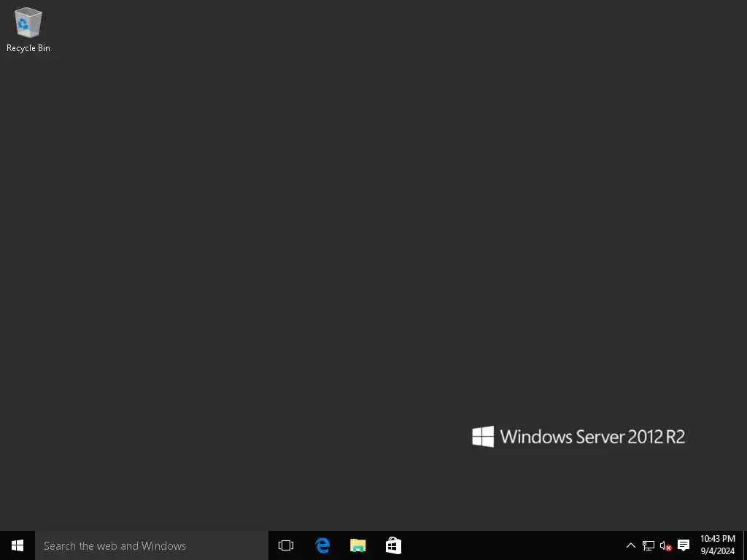Click the Show desktop strip at the taskbar edge

click(x=745, y=545)
